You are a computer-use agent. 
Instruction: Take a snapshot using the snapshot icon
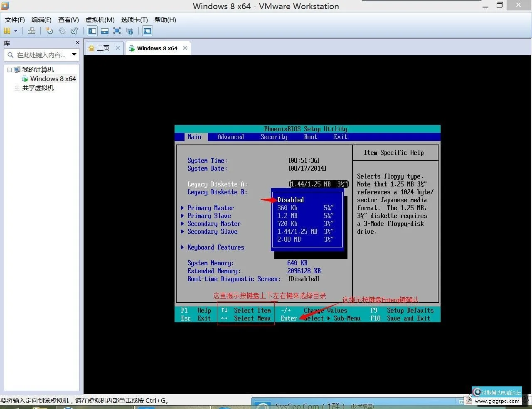pos(49,31)
